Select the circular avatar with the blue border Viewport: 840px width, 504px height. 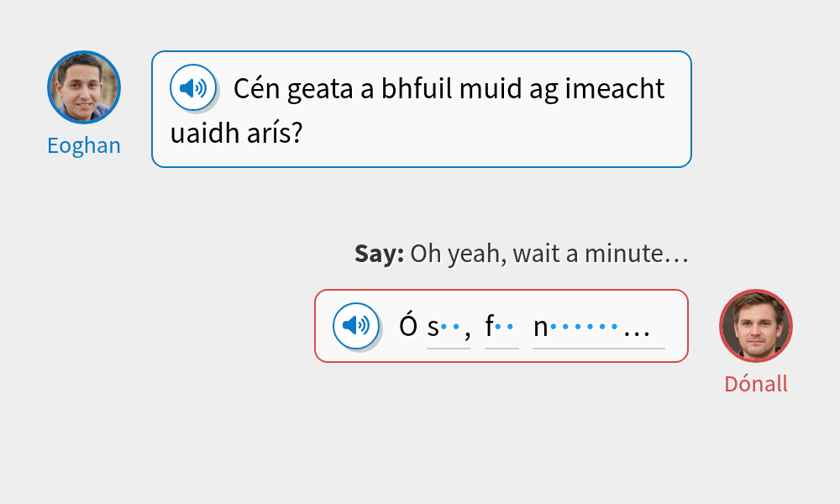coord(84,87)
